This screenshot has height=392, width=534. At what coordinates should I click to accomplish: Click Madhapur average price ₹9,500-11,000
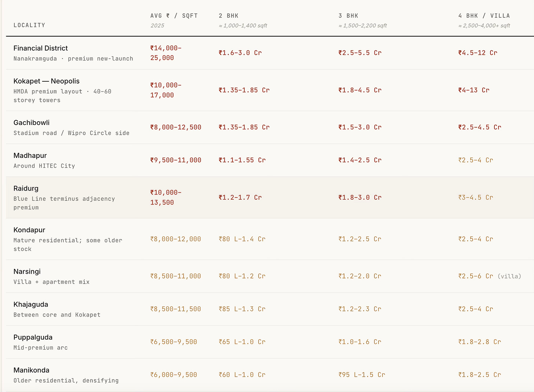pos(176,160)
